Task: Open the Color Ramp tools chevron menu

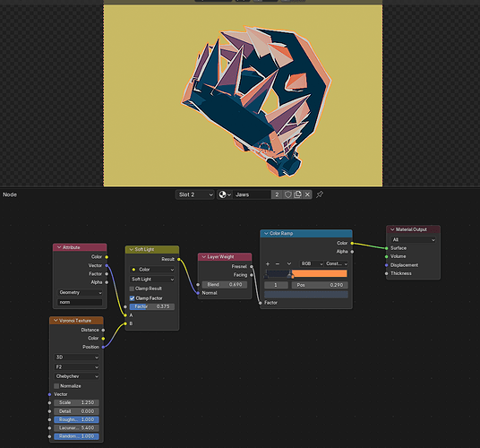Action: click(289, 263)
